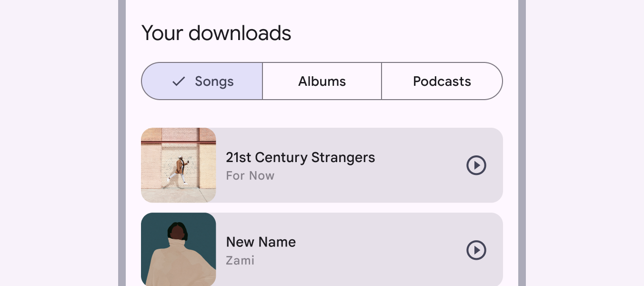
Task: Toggle the Songs filter segment
Action: point(202,82)
